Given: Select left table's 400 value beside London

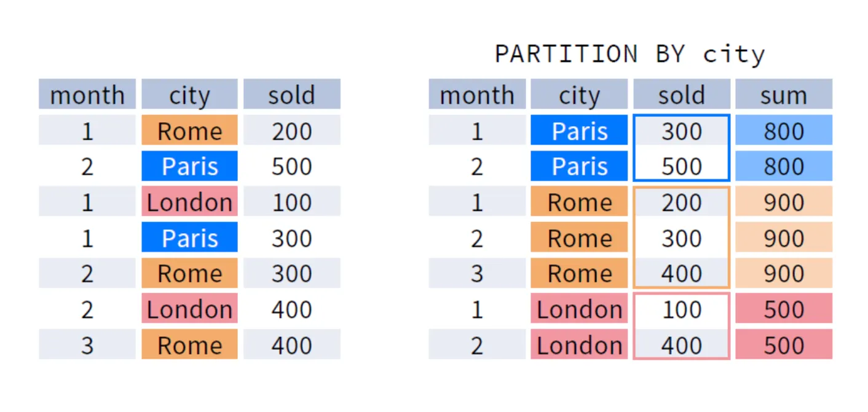Looking at the screenshot, I should (291, 309).
